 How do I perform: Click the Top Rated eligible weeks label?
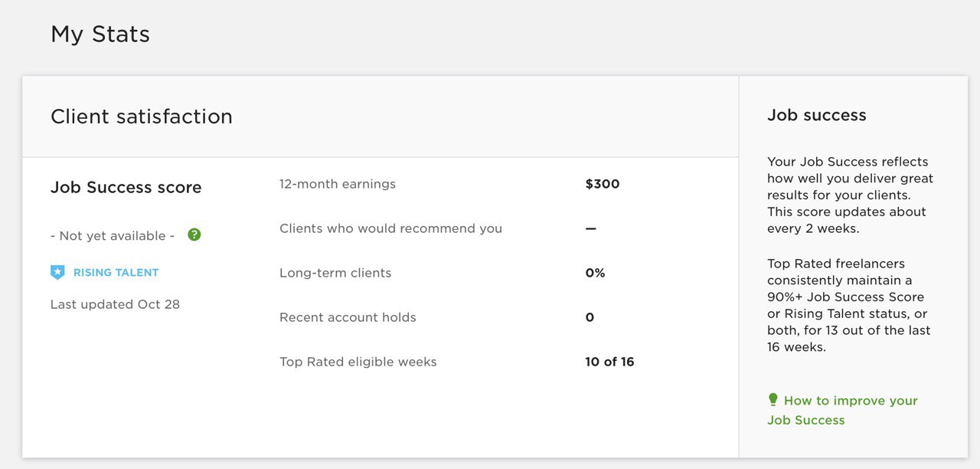click(358, 362)
